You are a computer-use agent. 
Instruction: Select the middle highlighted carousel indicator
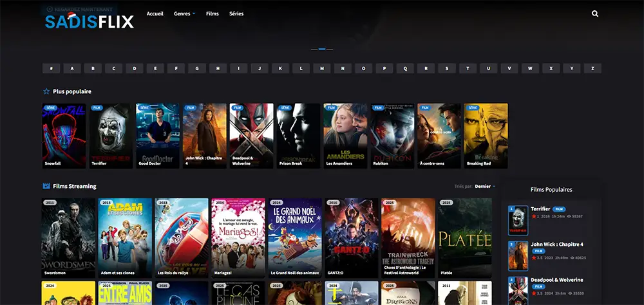(x=322, y=49)
